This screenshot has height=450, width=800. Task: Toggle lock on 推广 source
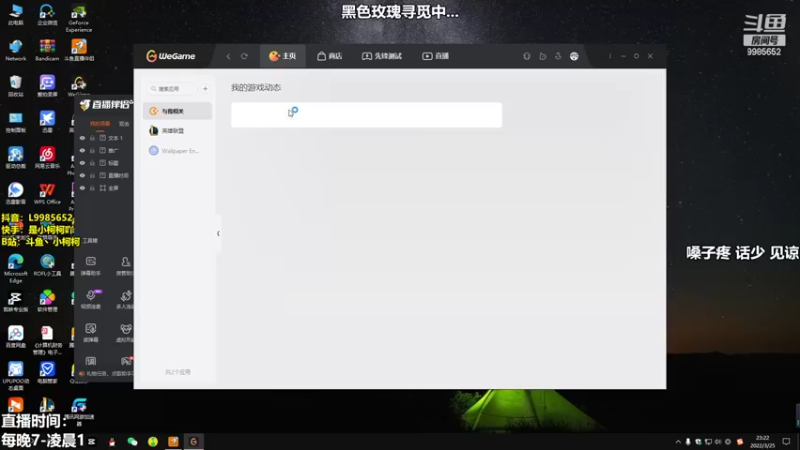[92, 151]
